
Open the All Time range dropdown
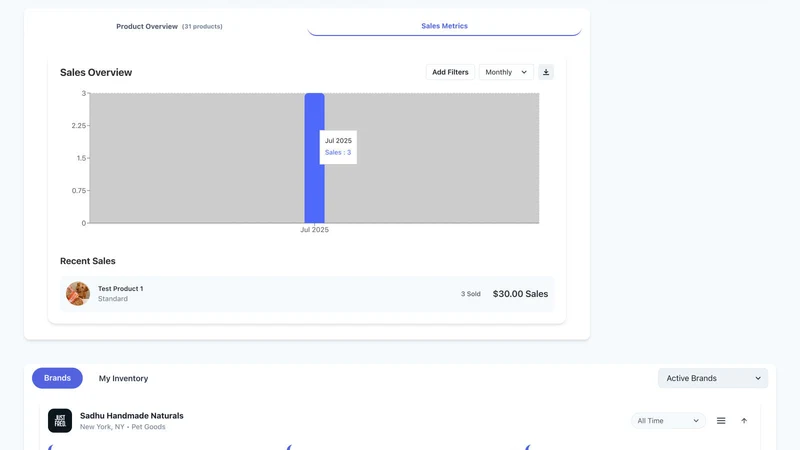coord(668,421)
